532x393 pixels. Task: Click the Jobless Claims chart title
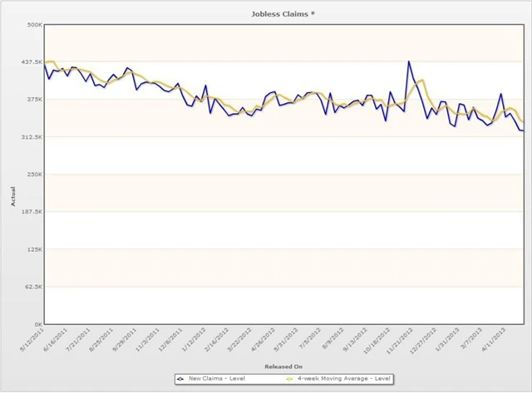[x=283, y=13]
